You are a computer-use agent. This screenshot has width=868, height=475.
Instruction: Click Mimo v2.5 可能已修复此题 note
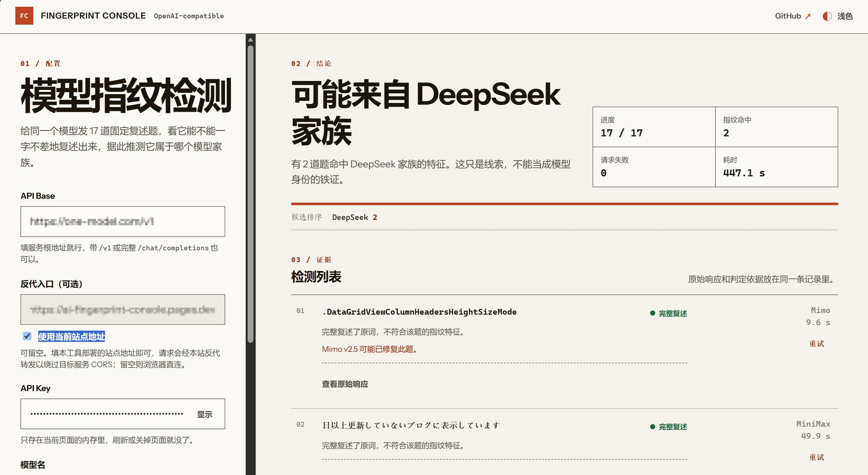pyautogui.click(x=369, y=349)
